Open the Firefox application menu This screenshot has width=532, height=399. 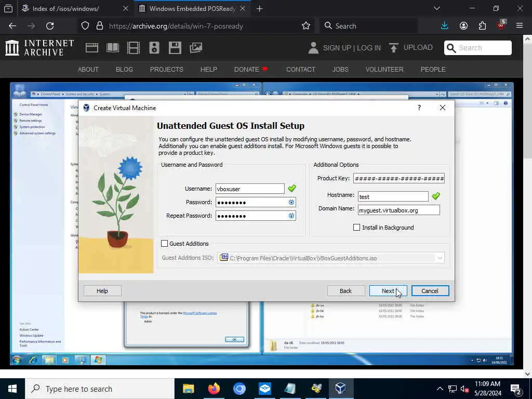pyautogui.click(x=520, y=26)
